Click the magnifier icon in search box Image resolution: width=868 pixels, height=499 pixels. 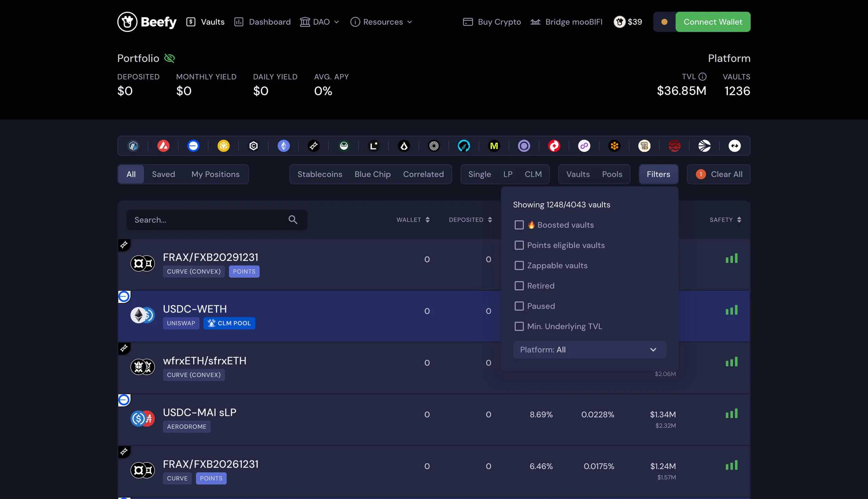coord(293,220)
